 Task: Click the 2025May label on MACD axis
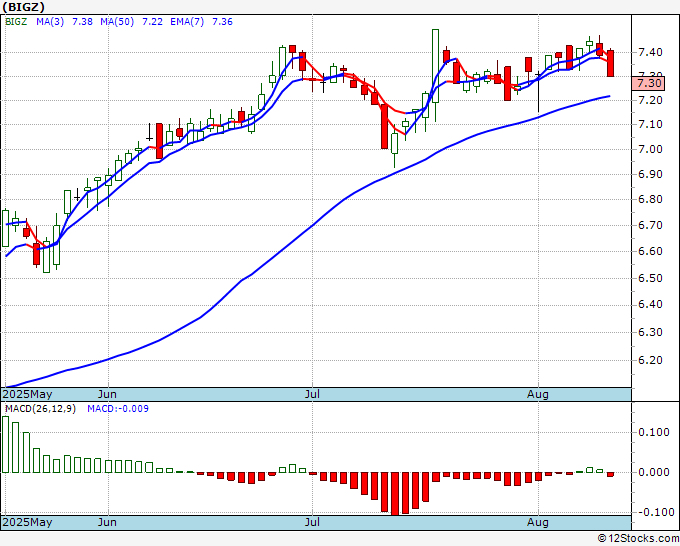[27, 522]
